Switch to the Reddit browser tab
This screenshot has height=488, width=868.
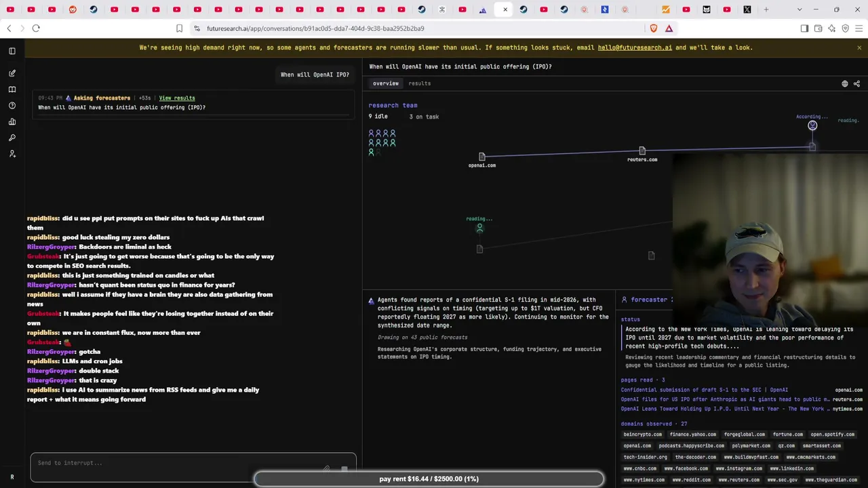pyautogui.click(x=73, y=9)
